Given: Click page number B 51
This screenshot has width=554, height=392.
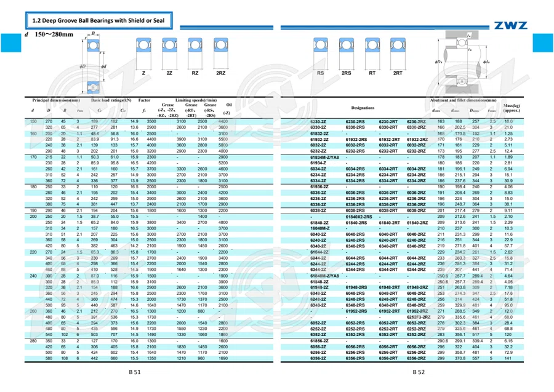Looking at the screenshot, I should pos(135,372).
